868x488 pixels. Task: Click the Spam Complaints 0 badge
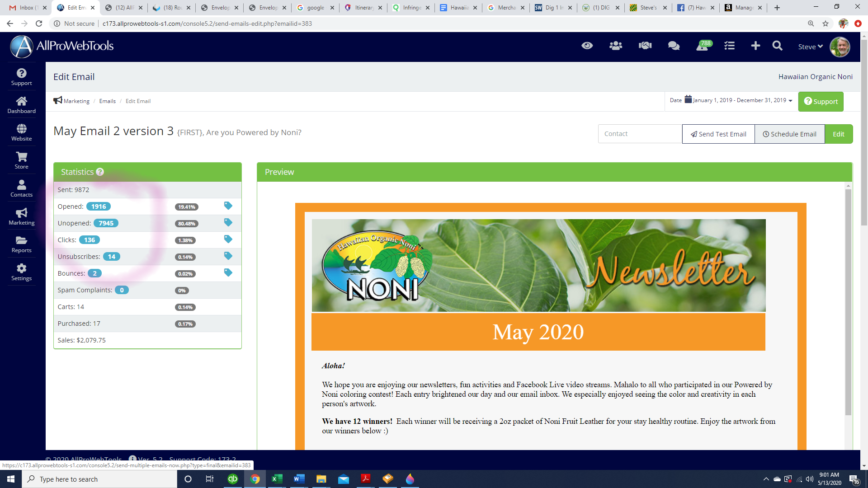click(x=122, y=290)
